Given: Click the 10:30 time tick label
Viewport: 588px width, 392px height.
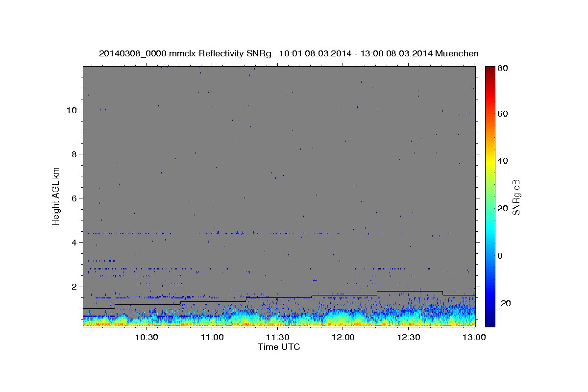Looking at the screenshot, I should point(147,337).
